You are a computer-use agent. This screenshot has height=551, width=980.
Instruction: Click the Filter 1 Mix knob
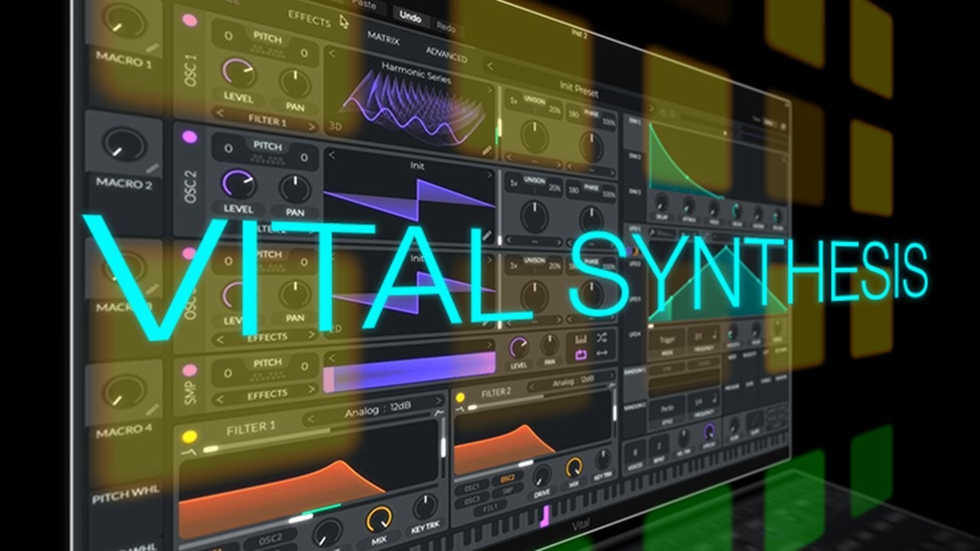[378, 520]
